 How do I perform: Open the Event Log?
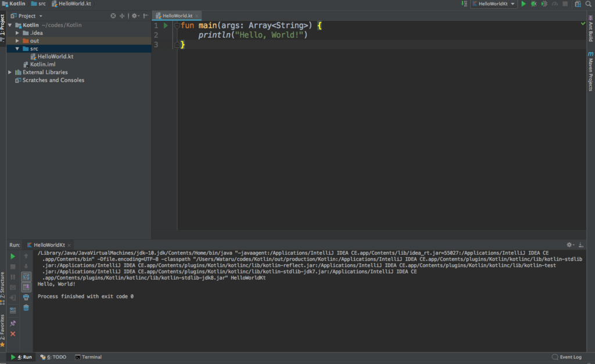[567, 357]
